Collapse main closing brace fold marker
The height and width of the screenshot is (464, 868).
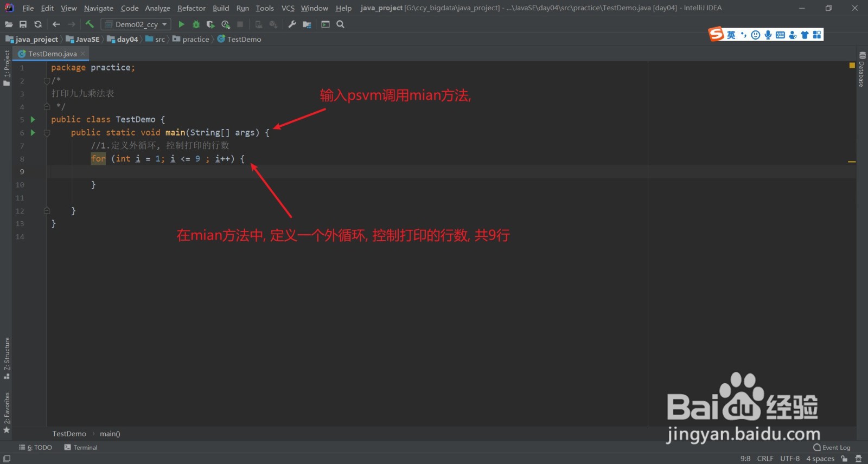click(x=47, y=210)
